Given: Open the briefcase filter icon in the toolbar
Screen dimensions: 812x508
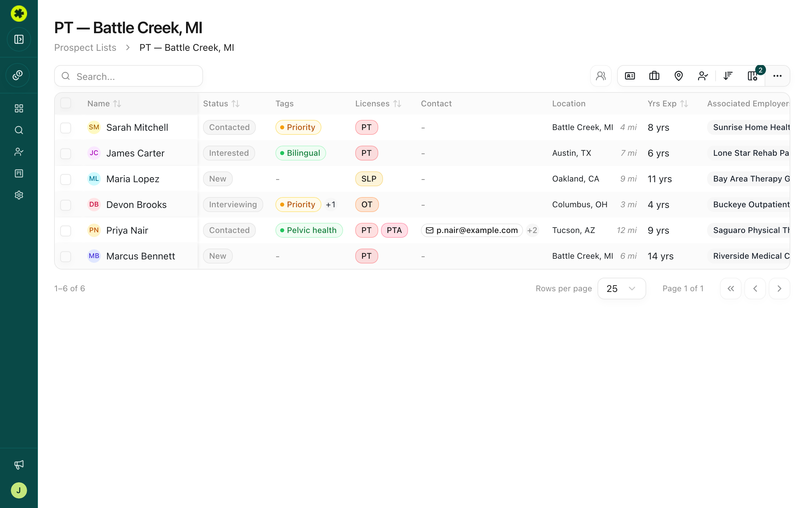Looking at the screenshot, I should pos(654,76).
